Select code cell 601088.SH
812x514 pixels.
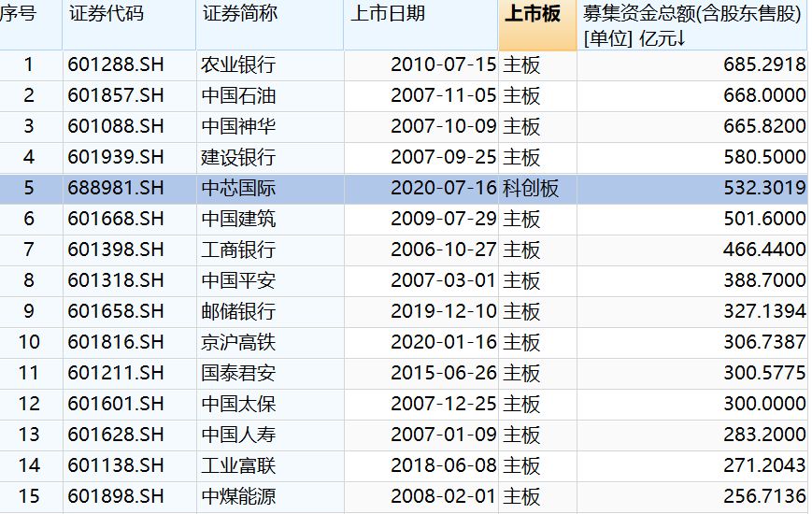coord(130,127)
